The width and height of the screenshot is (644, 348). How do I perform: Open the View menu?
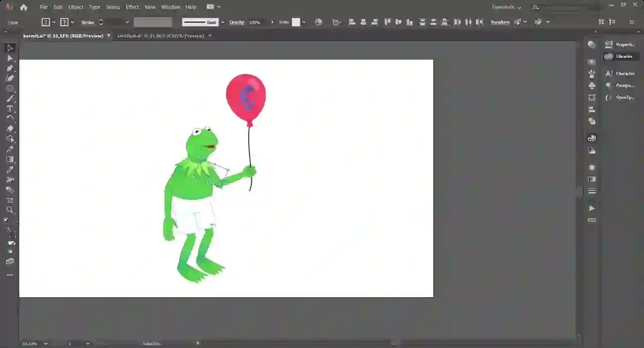pyautogui.click(x=150, y=7)
